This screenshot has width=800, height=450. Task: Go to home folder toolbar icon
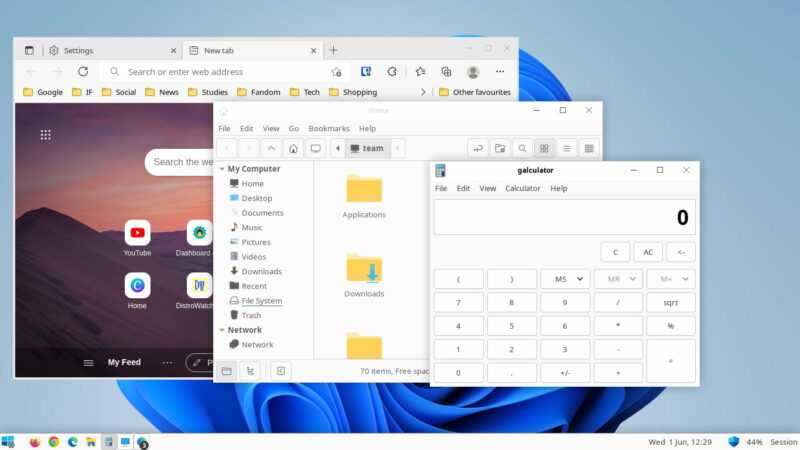click(293, 148)
